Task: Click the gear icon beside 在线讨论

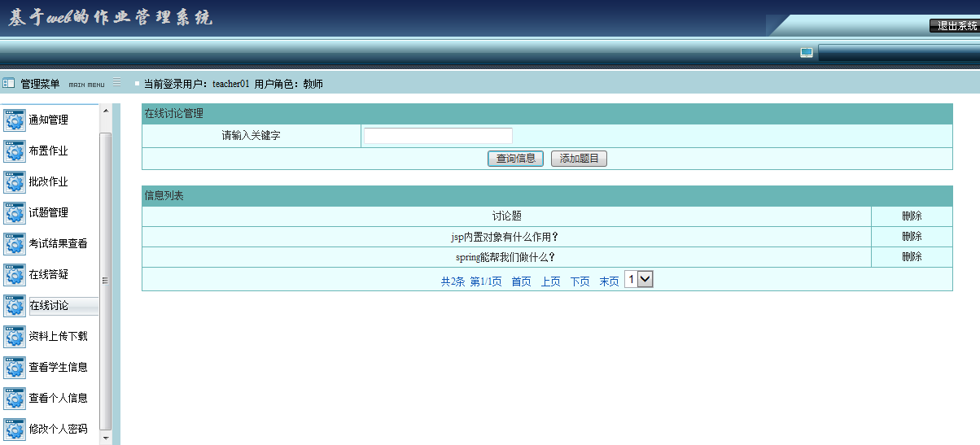Action: (x=15, y=306)
